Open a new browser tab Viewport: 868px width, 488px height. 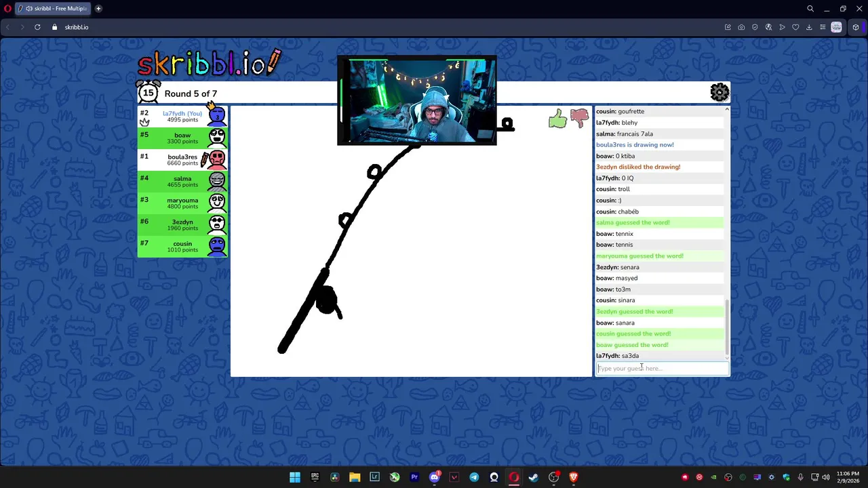[x=98, y=9]
